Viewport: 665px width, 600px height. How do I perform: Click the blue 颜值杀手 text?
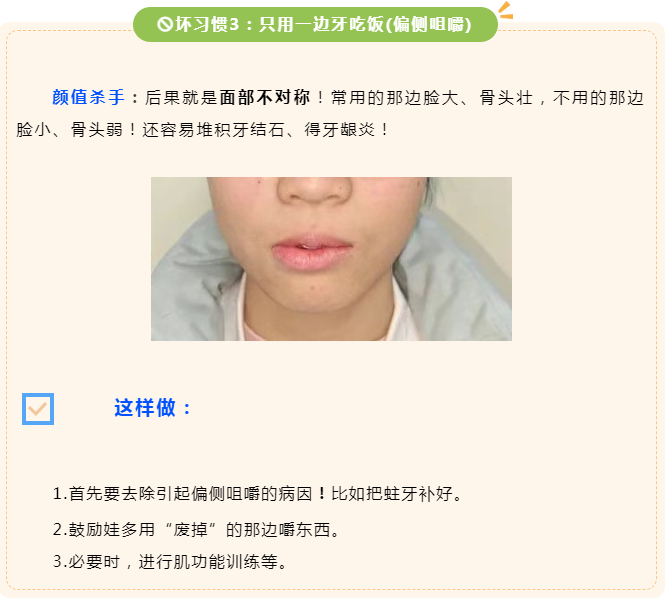click(88, 97)
